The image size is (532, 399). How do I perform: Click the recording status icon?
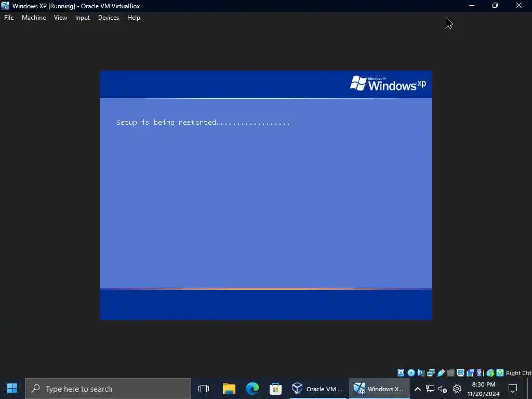tap(470, 373)
